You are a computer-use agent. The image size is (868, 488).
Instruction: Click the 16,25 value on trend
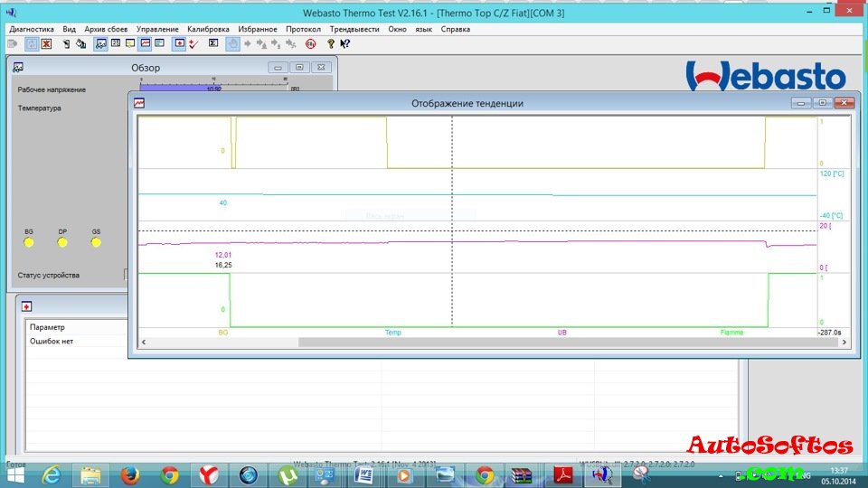pos(223,265)
